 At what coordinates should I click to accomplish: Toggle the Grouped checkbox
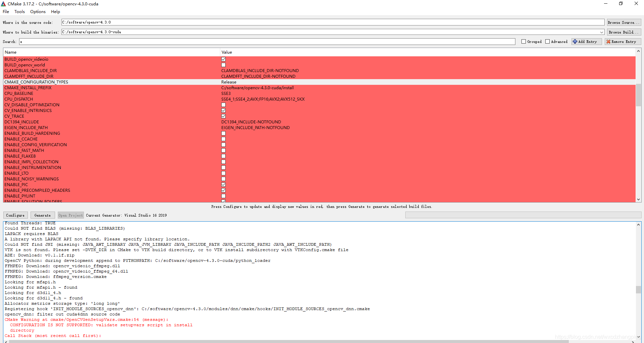point(523,42)
